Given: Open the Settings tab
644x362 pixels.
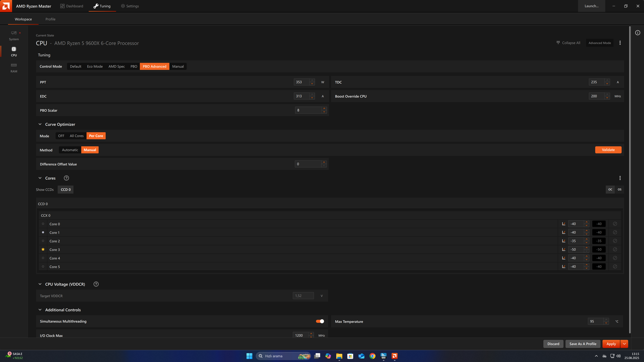Looking at the screenshot, I should point(130,6).
